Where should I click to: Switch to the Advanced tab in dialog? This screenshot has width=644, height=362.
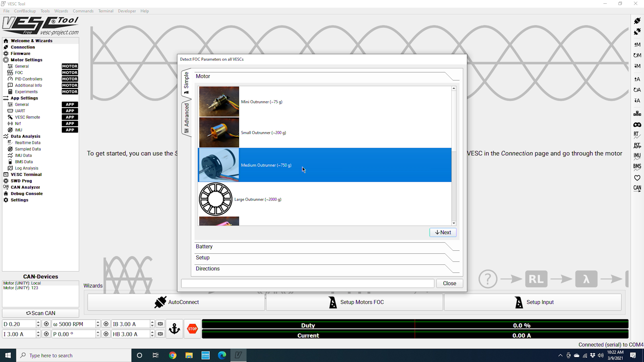coord(186,118)
